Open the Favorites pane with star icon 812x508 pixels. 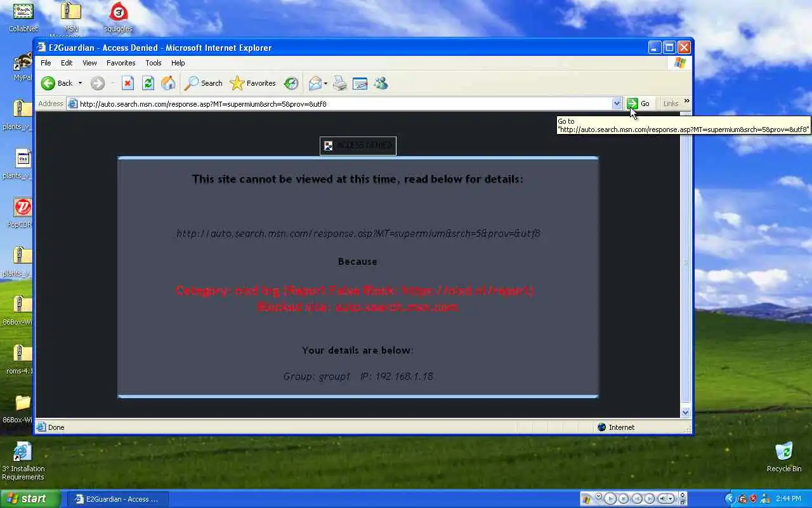tap(252, 83)
